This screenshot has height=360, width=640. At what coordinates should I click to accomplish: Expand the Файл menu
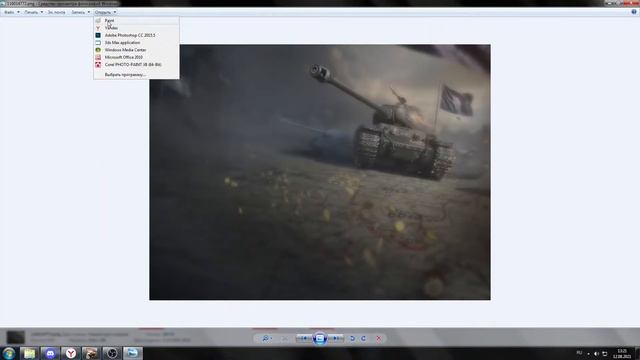point(11,12)
